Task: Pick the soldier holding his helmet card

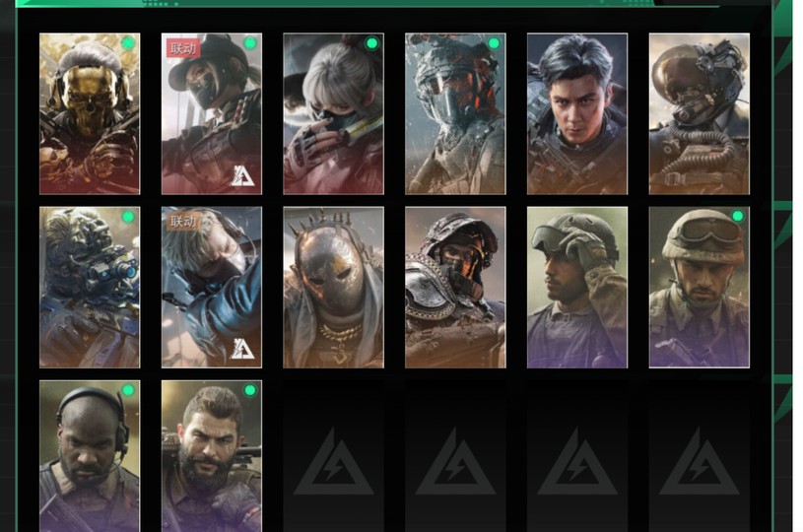Action: coord(577,288)
